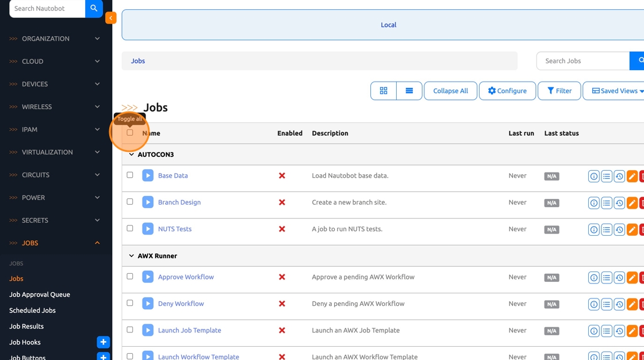Collapse the AUTOCON3 job group
The image size is (644, 360).
(132, 155)
